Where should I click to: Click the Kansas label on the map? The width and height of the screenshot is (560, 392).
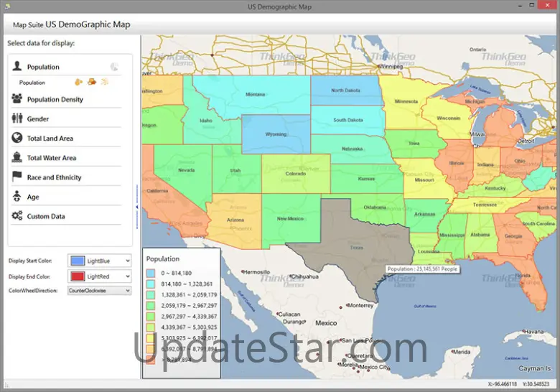[366, 179]
